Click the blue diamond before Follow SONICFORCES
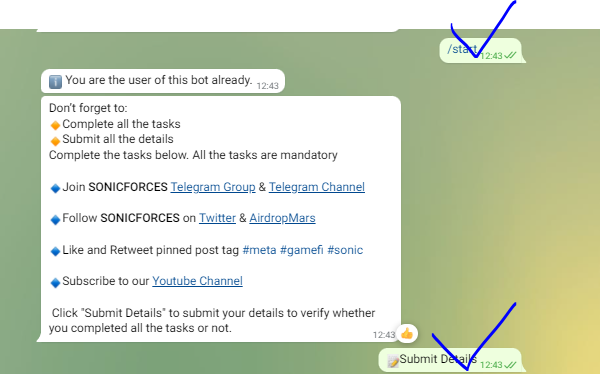Image resolution: width=600 pixels, height=374 pixels. [x=55, y=219]
